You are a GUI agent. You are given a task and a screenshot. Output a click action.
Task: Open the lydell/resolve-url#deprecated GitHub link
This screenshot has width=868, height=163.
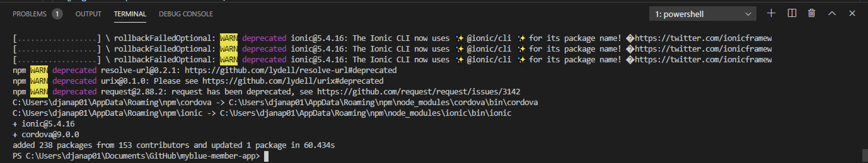coord(291,70)
